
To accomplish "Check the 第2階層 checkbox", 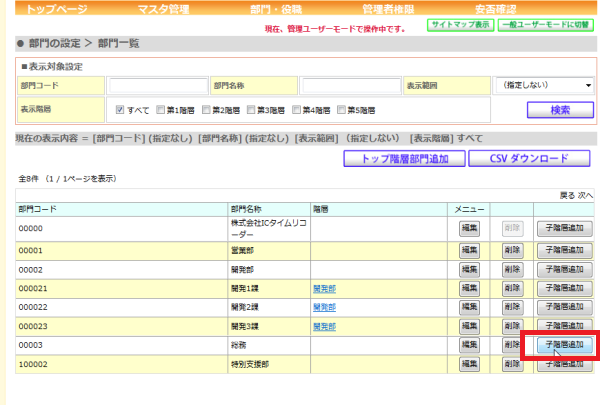I will pyautogui.click(x=206, y=110).
